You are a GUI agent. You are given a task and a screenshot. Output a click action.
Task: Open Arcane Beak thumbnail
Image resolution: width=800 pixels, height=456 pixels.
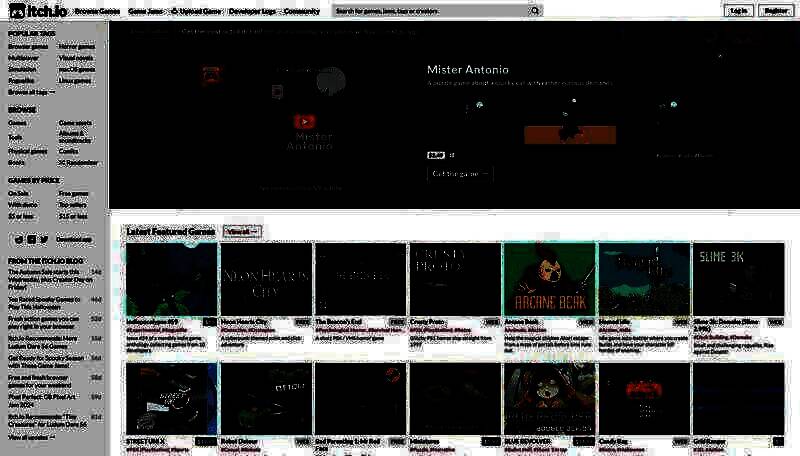(549, 279)
